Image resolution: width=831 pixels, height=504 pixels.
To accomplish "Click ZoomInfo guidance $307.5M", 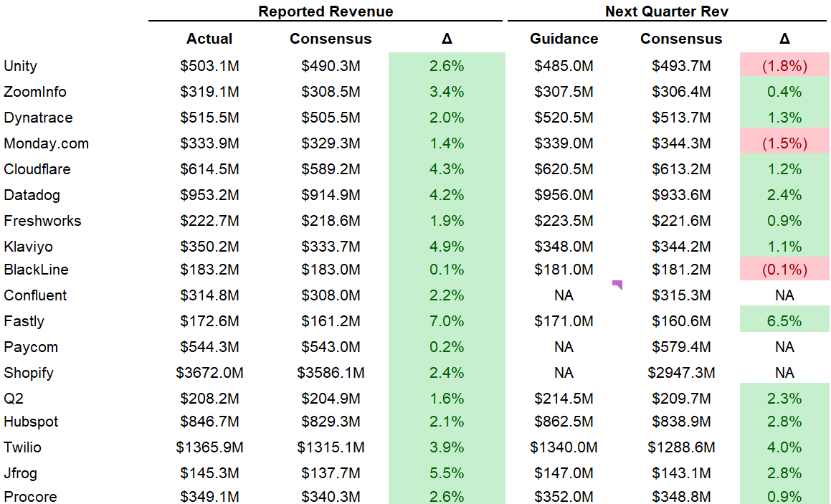I will coord(564,92).
